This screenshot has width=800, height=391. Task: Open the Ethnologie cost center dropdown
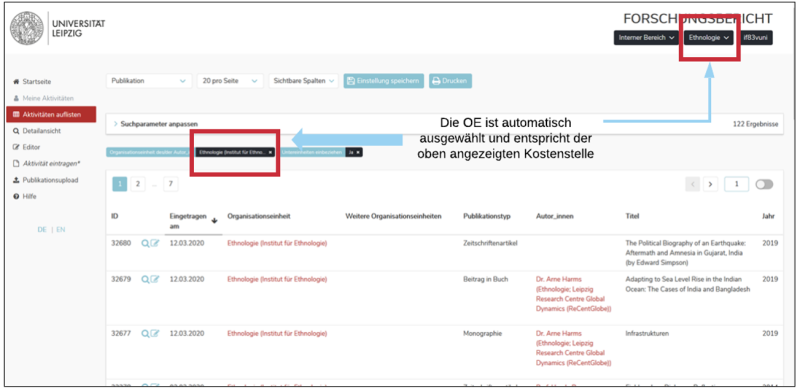tap(709, 38)
